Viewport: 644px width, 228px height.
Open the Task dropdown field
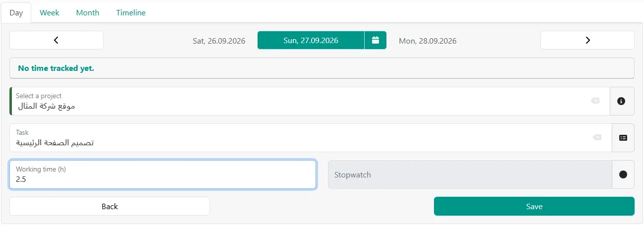[311, 138]
